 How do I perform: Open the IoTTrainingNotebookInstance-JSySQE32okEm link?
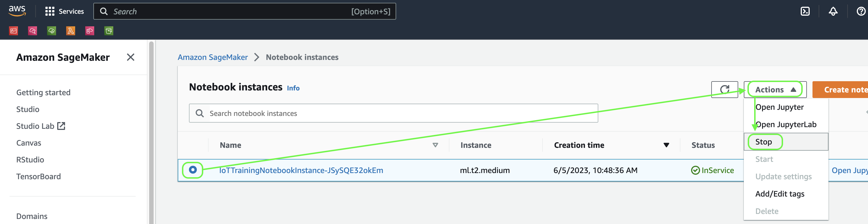[301, 170]
